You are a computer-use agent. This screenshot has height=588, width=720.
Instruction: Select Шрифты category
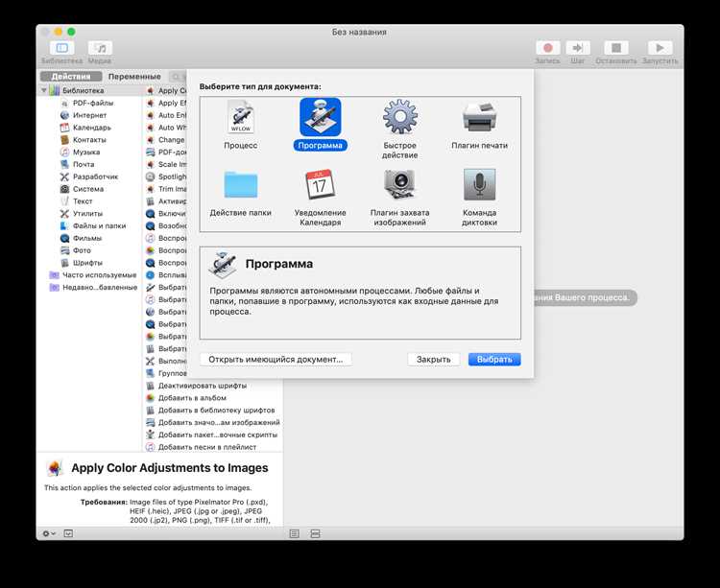click(87, 263)
